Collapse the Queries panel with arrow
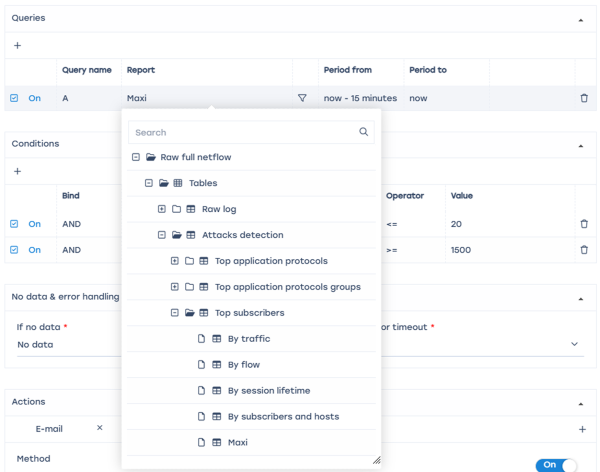 [x=582, y=19]
